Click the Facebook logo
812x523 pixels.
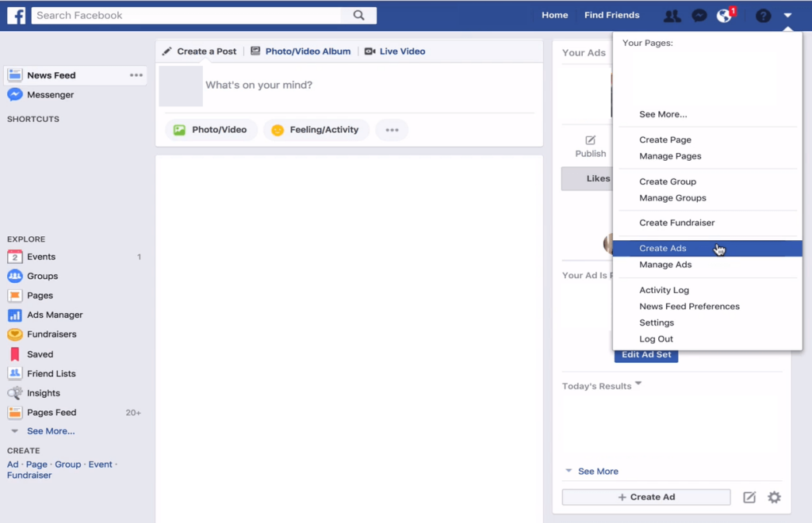[x=16, y=15]
